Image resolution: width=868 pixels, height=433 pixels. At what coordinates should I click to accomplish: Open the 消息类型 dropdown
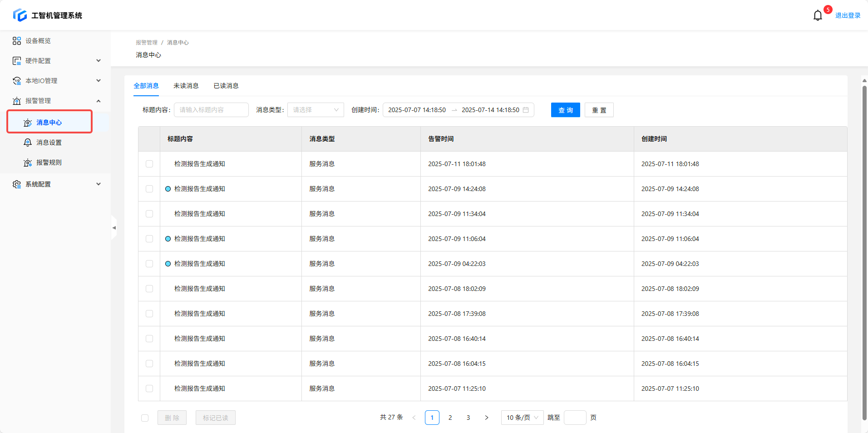[x=316, y=110]
